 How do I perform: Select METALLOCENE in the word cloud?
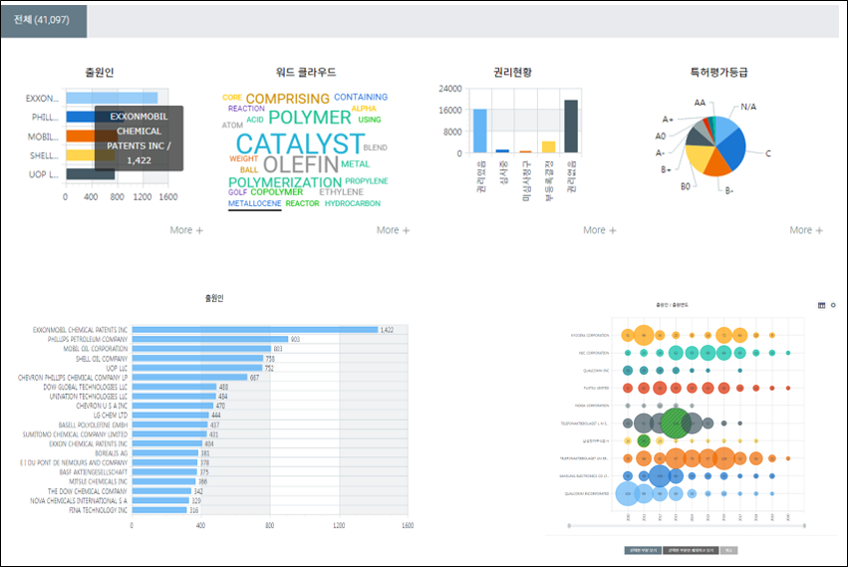[254, 203]
